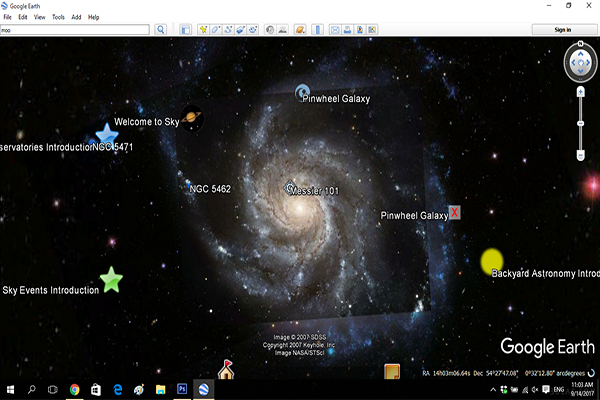600x400 pixels.
Task: Select the Add Path tool
Action: 228,29
